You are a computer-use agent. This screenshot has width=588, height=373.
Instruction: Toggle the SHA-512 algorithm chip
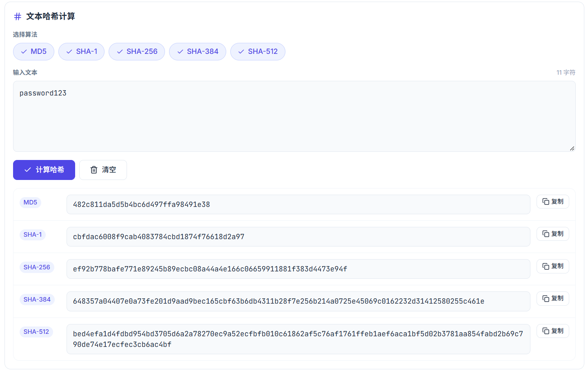coord(258,51)
